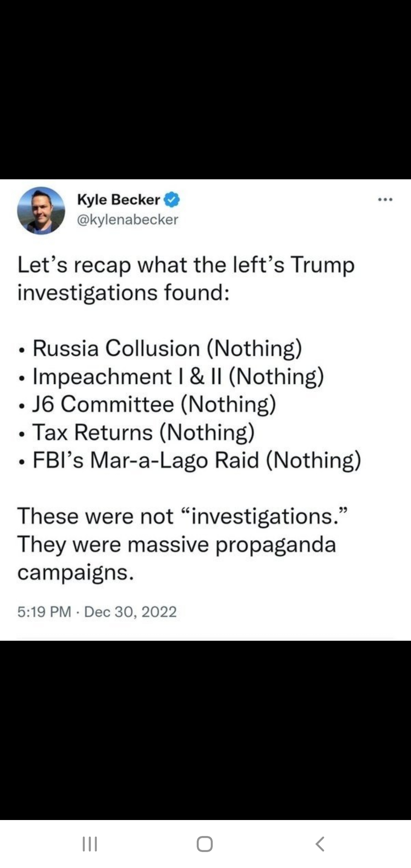This screenshot has width=411, height=868.
Task: Tap the 5:19 PM timestamp
Action: click(44, 612)
